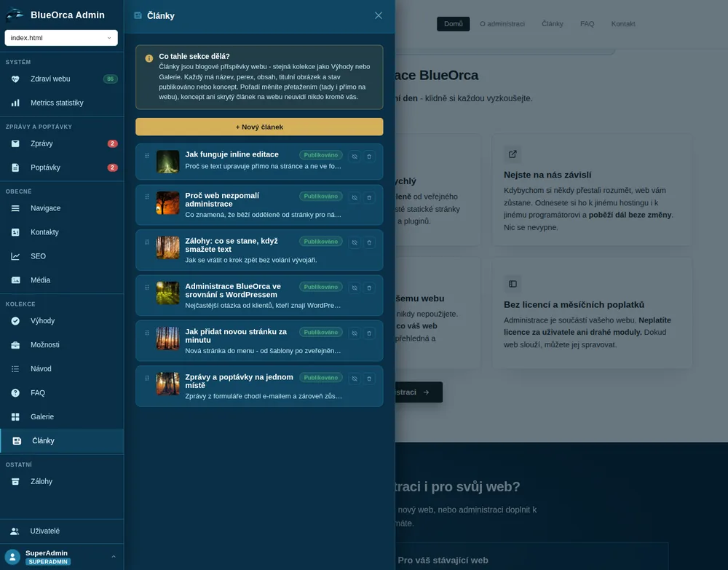
Task: Click the Články panel header icon
Action: (138, 15)
